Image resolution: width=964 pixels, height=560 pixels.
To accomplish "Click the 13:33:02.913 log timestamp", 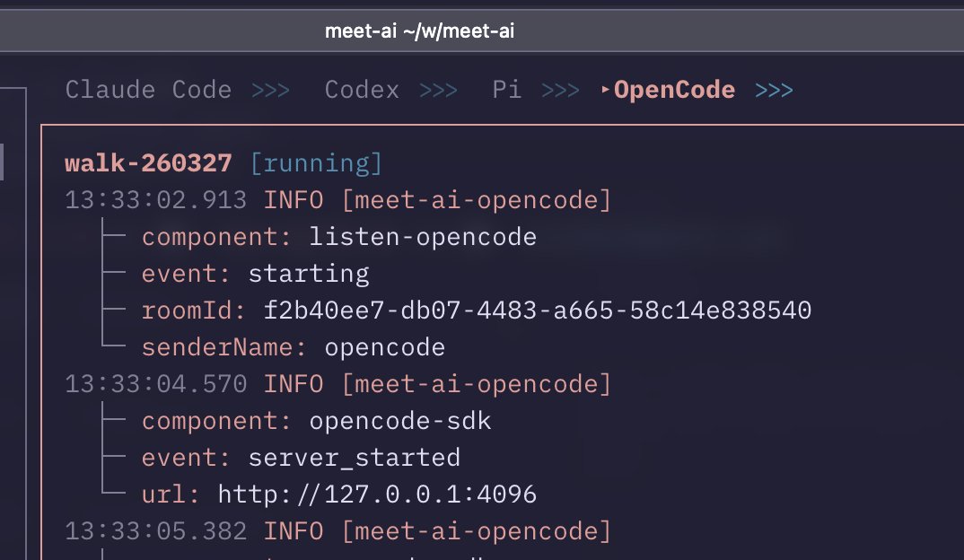I will (155, 200).
